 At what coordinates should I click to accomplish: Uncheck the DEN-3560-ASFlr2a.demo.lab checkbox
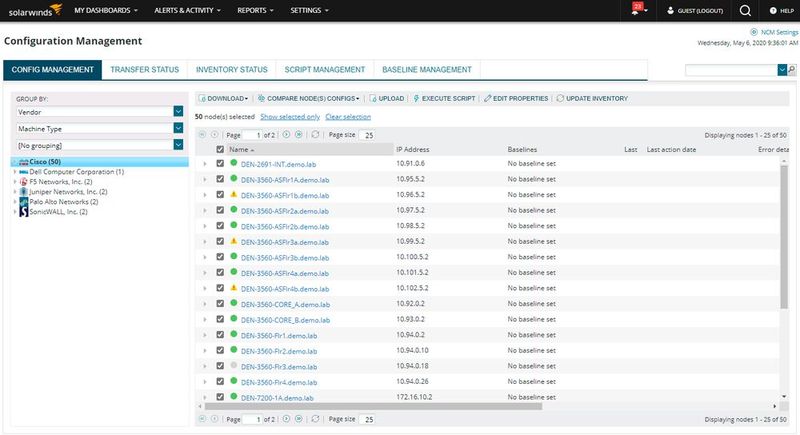[x=220, y=210]
